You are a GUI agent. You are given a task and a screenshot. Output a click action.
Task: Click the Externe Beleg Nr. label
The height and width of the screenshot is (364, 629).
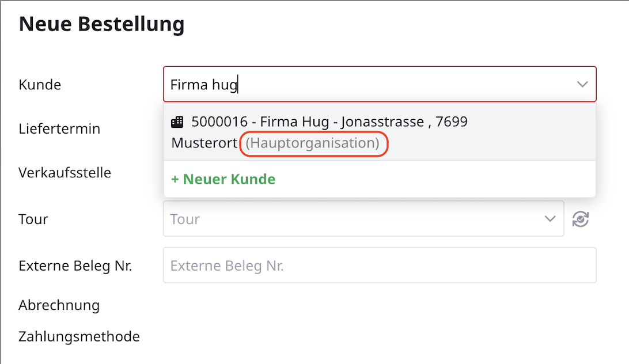pos(75,266)
